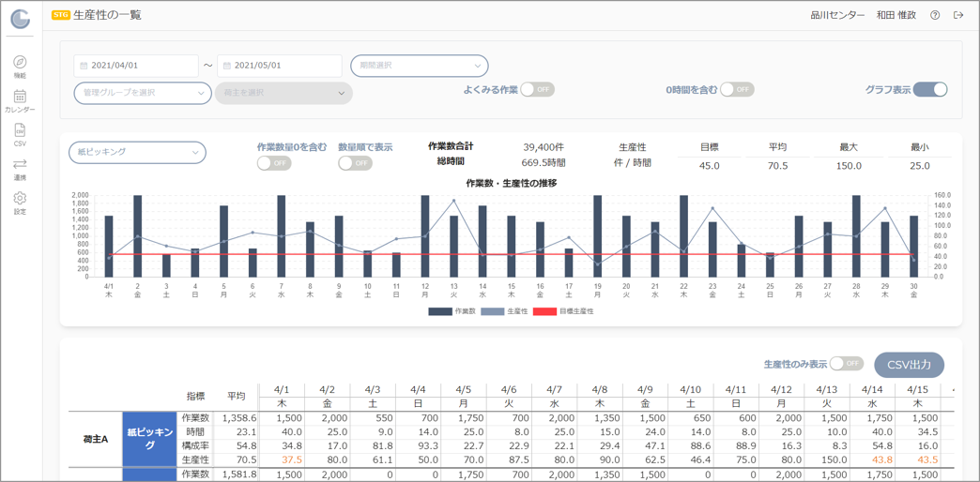Expand the 期間選択 dropdown
Image resolution: width=980 pixels, height=482 pixels.
coord(420,66)
